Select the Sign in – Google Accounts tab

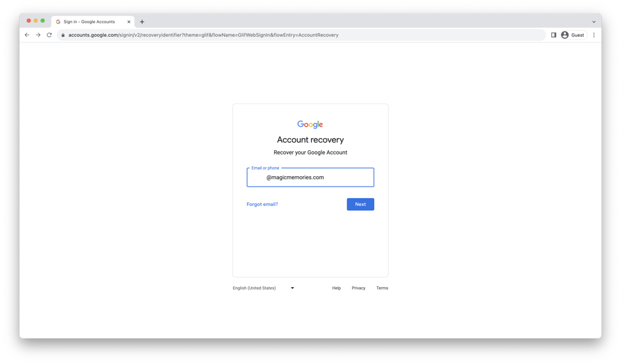(x=89, y=22)
